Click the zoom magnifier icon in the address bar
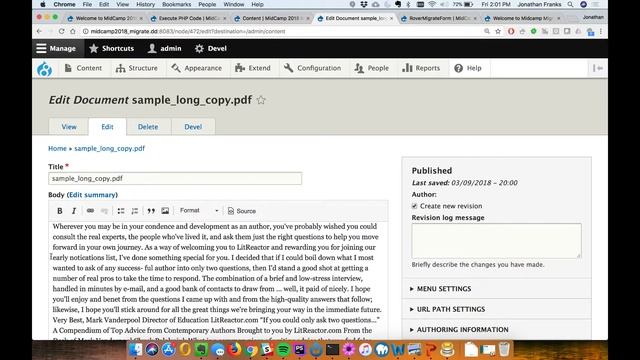 click(x=487, y=31)
